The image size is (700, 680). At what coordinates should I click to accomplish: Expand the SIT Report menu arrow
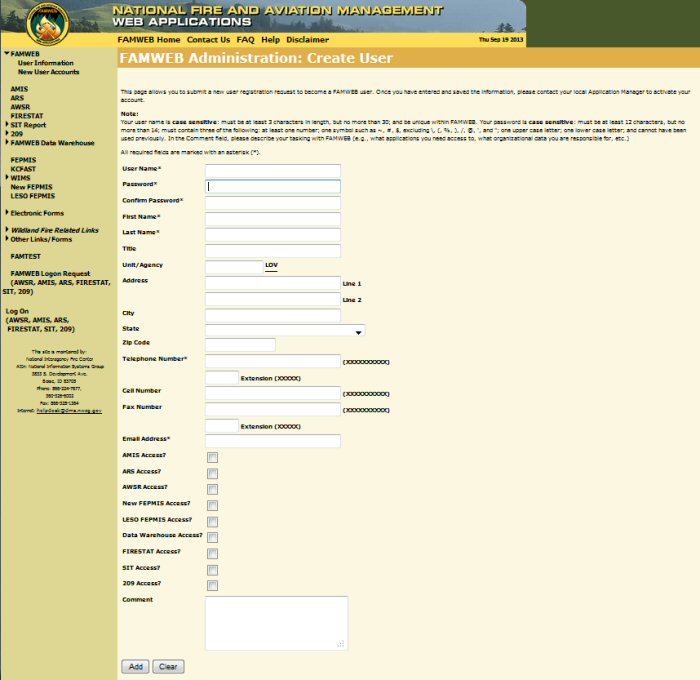coord(7,124)
